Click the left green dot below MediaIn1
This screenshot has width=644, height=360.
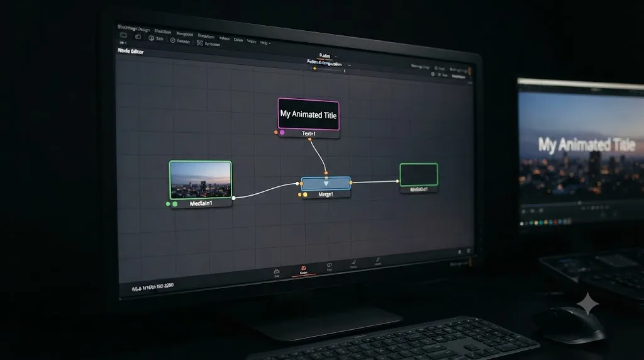click(x=168, y=204)
